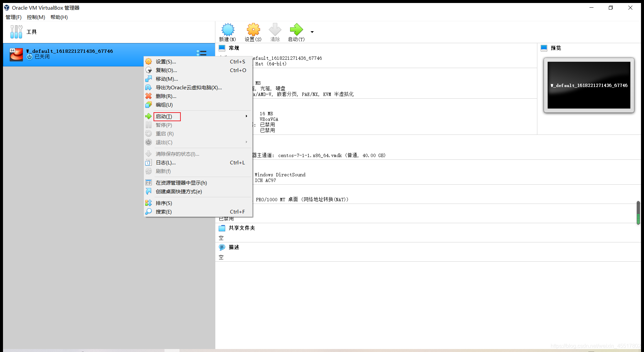Click the explorer icon beside 在资源管理器中显示

click(x=149, y=183)
